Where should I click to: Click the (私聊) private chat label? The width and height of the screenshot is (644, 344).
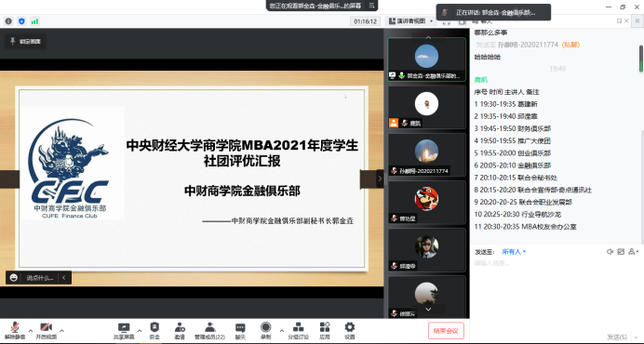point(570,45)
